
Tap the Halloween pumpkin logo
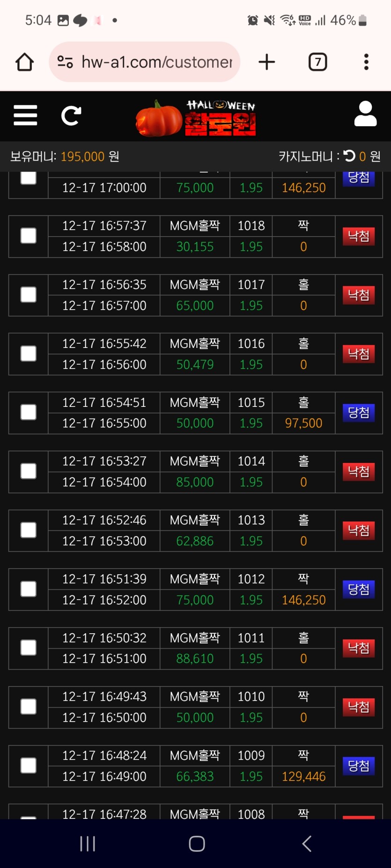point(196,118)
